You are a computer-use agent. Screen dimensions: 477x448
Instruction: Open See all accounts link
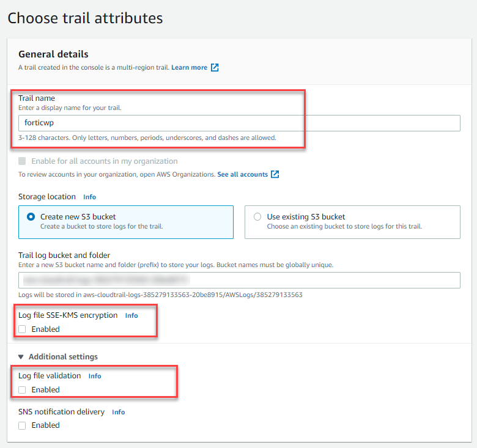pyautogui.click(x=242, y=174)
